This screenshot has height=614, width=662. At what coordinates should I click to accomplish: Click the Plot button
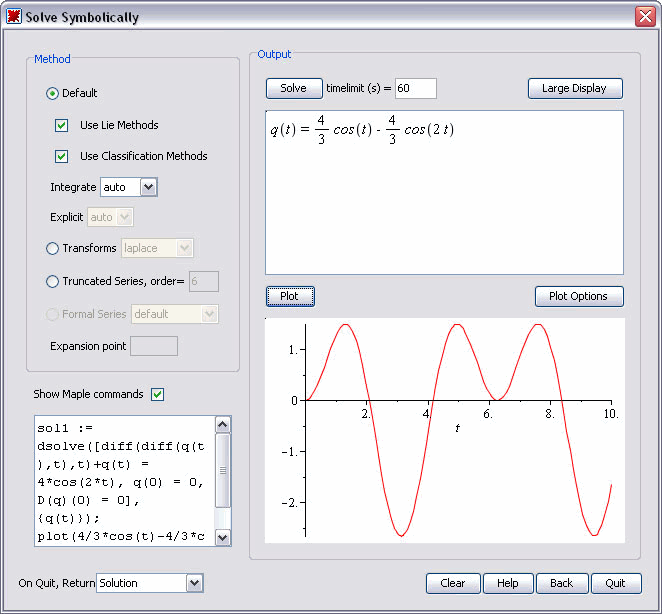pyautogui.click(x=290, y=297)
